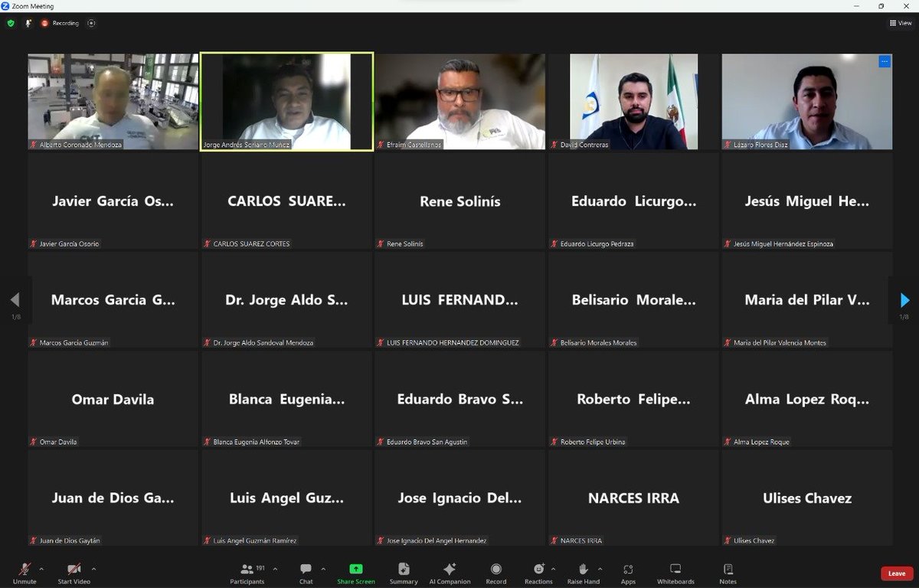Click Dr. Jorge Aldo Sandoval Mendoza label
919x588 pixels.
(263, 342)
